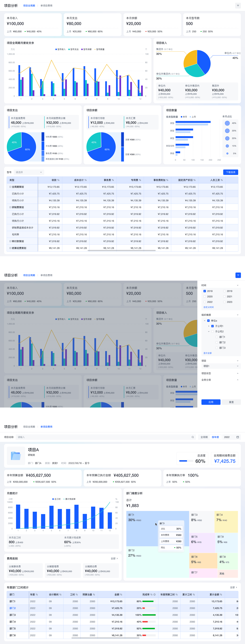Expand the 转付款策划 table row
Screen dimensions: 245x644
(x=10, y=241)
